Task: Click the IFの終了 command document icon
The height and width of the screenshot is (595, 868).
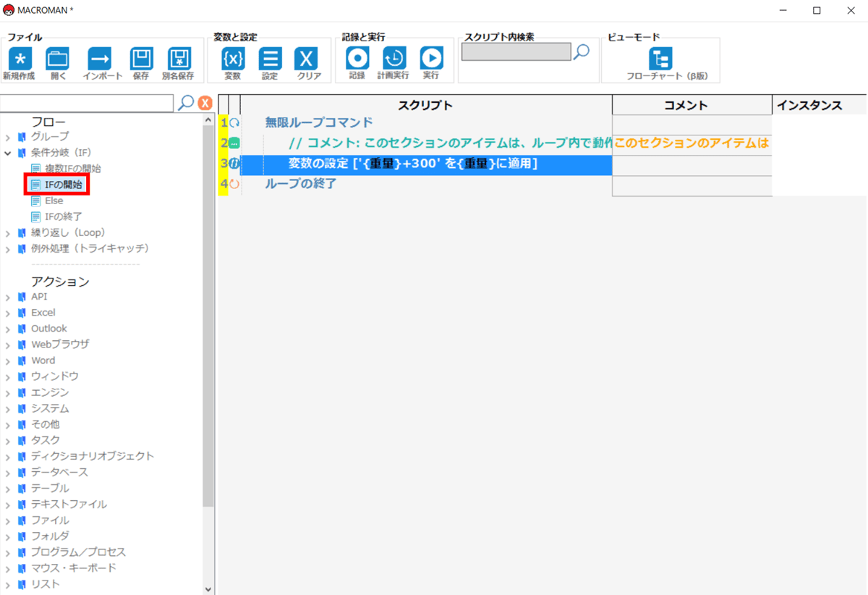Action: click(36, 216)
